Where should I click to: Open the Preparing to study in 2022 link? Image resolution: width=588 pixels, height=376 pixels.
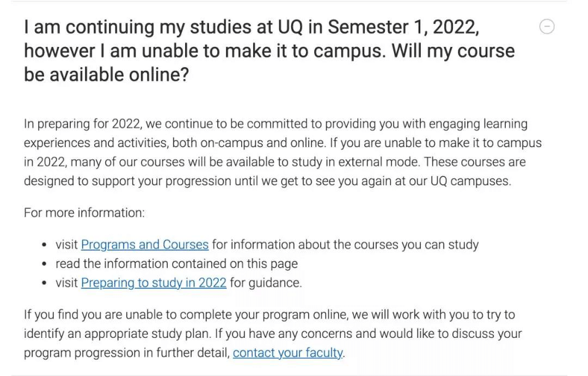tap(154, 283)
